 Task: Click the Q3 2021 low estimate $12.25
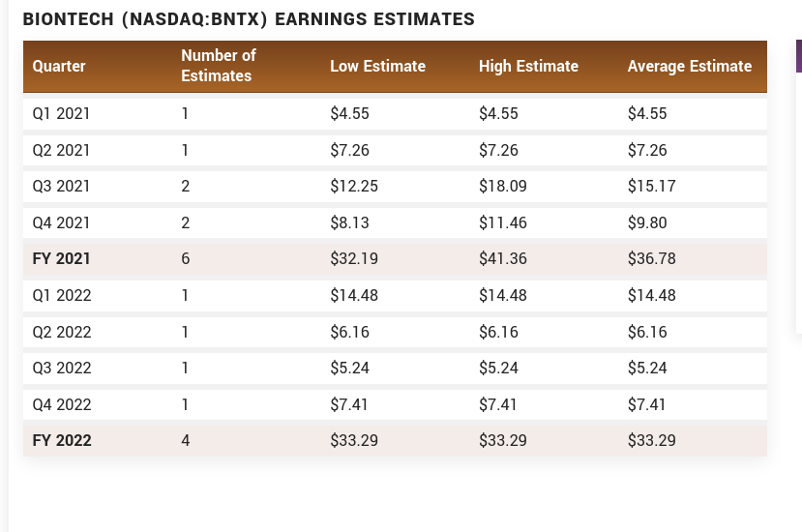(353, 187)
